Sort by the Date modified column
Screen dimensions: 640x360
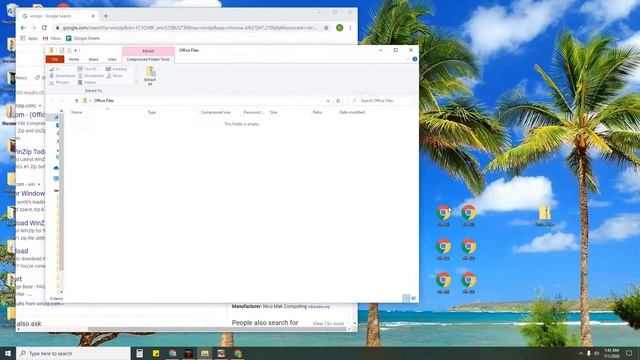click(352, 112)
